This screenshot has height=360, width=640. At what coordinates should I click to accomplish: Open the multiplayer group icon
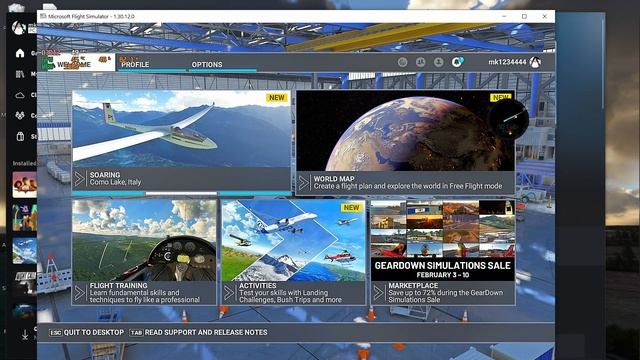pyautogui.click(x=420, y=62)
